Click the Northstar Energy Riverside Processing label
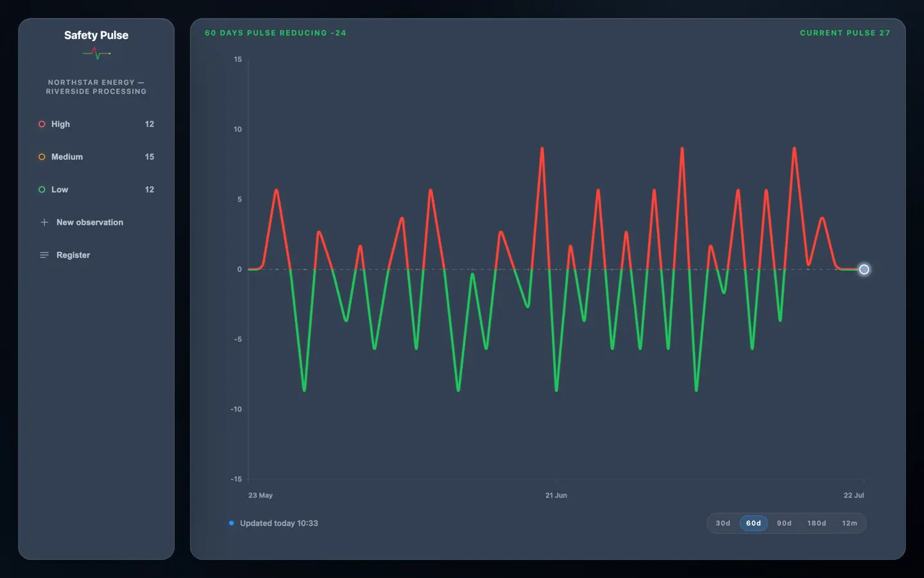 [96, 87]
